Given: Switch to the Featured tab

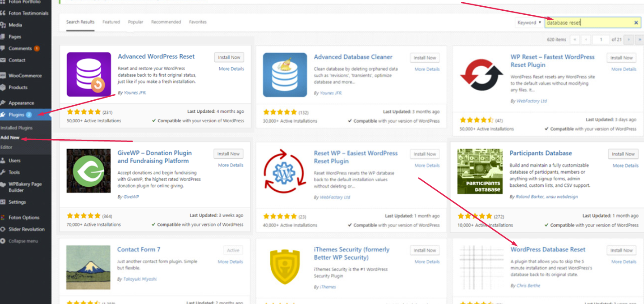Looking at the screenshot, I should coord(111,22).
